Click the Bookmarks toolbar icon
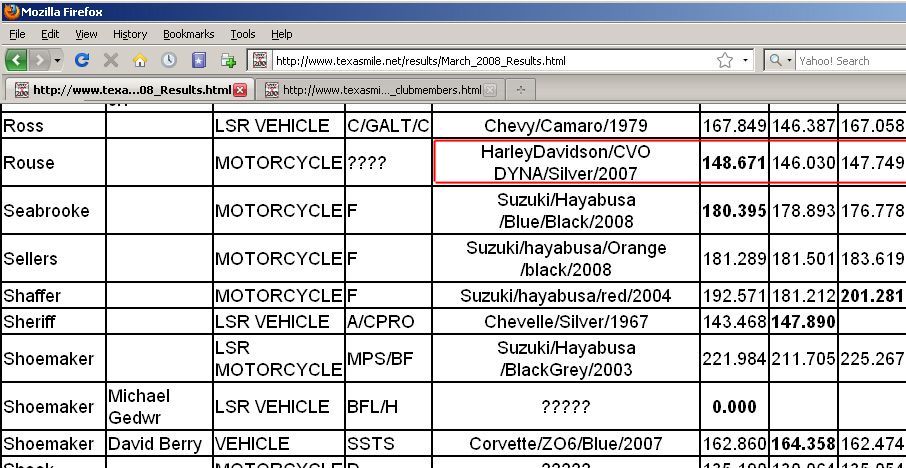 point(198,60)
